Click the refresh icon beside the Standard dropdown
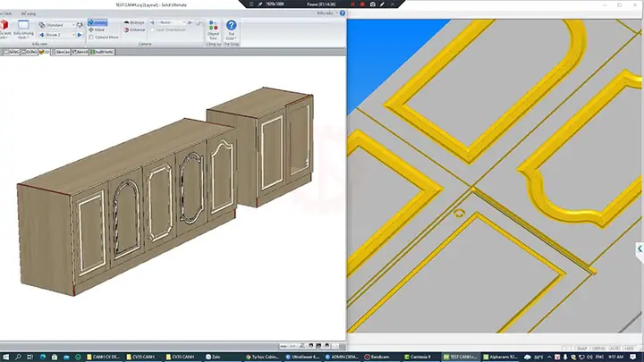This screenshot has height=362, width=644. pos(80,25)
